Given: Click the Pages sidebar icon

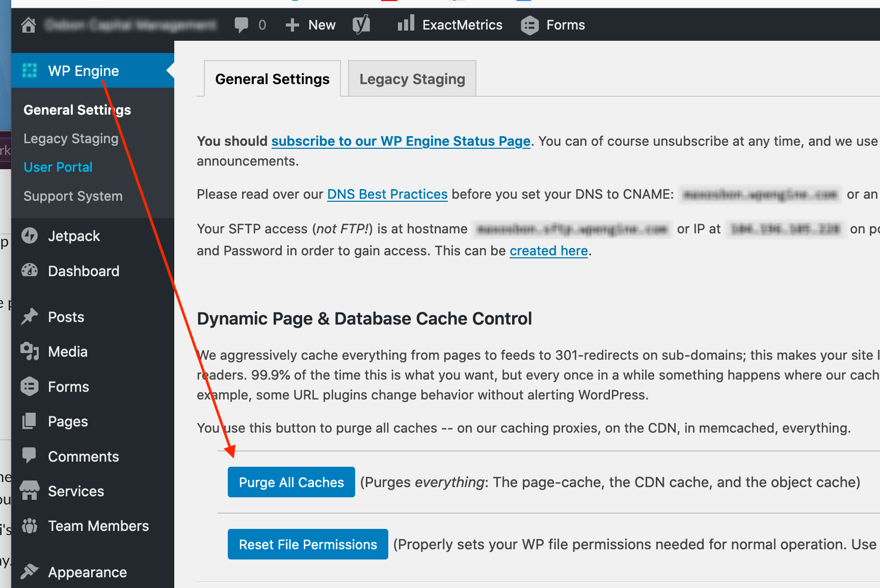Looking at the screenshot, I should pyautogui.click(x=30, y=421).
